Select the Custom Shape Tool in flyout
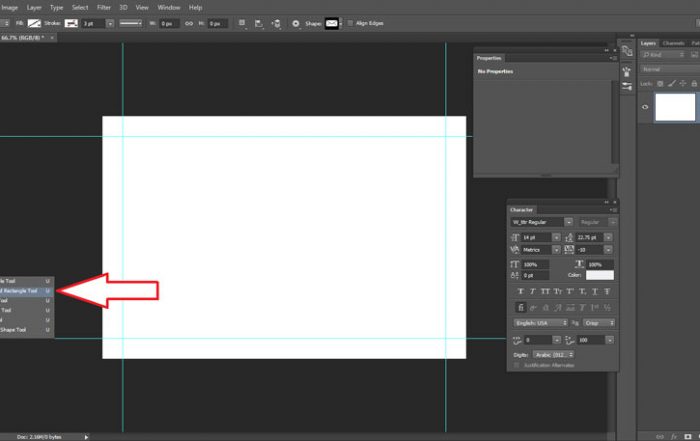Screen dimensions: 700x441 pos(26,330)
